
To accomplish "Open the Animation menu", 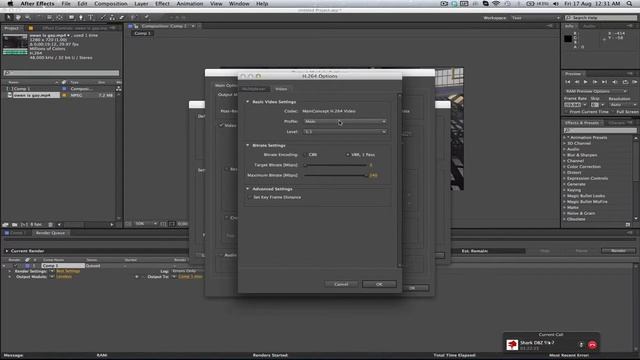I will [190, 4].
